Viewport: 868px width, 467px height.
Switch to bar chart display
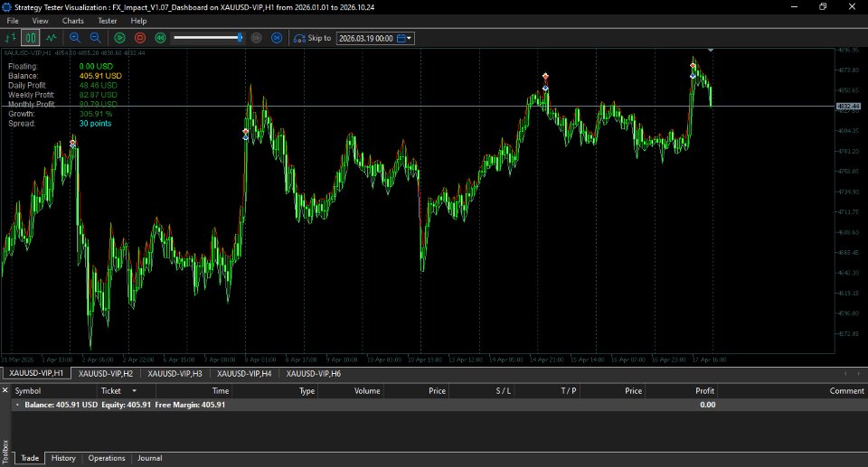tap(11, 38)
